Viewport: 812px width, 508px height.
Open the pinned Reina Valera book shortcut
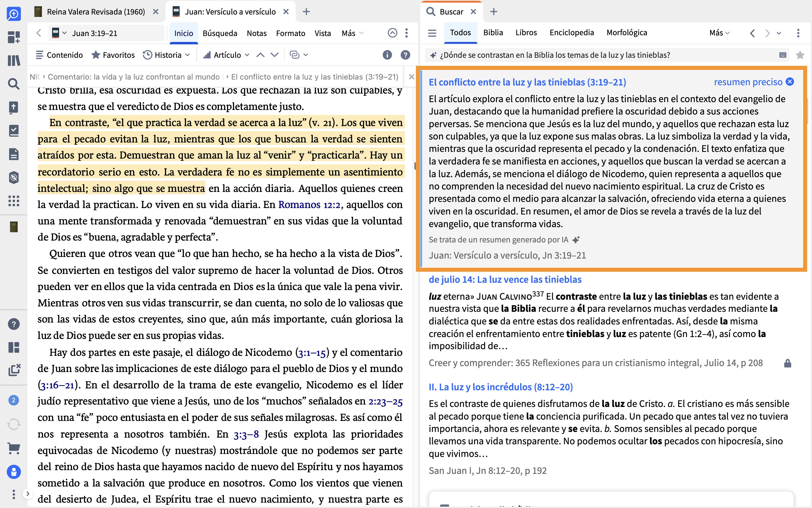click(x=14, y=227)
